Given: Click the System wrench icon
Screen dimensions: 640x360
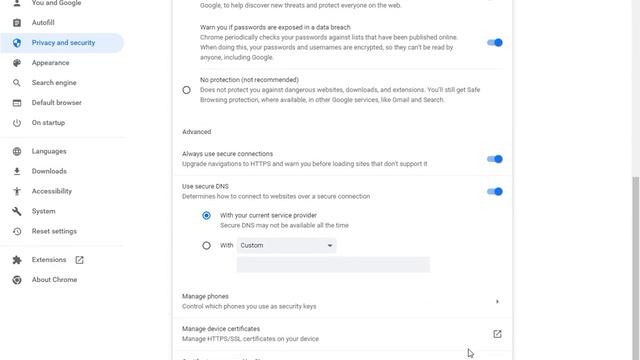Looking at the screenshot, I should pos(17,211).
